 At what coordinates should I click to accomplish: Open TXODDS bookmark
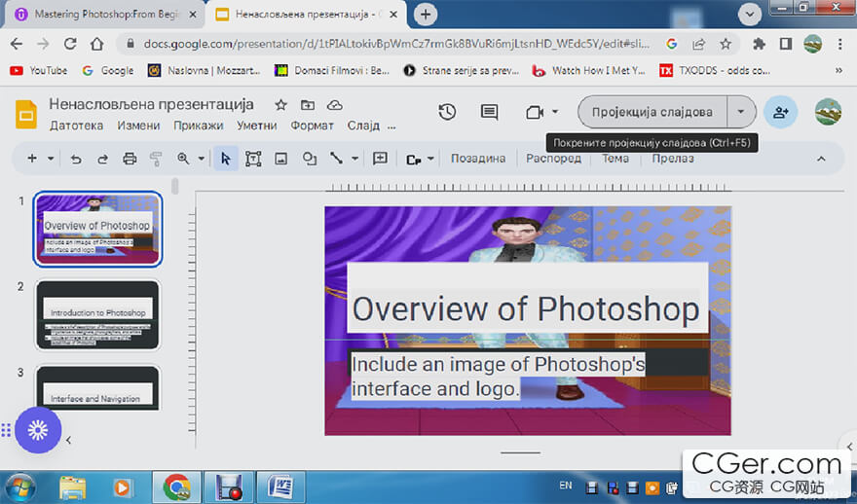pos(715,70)
